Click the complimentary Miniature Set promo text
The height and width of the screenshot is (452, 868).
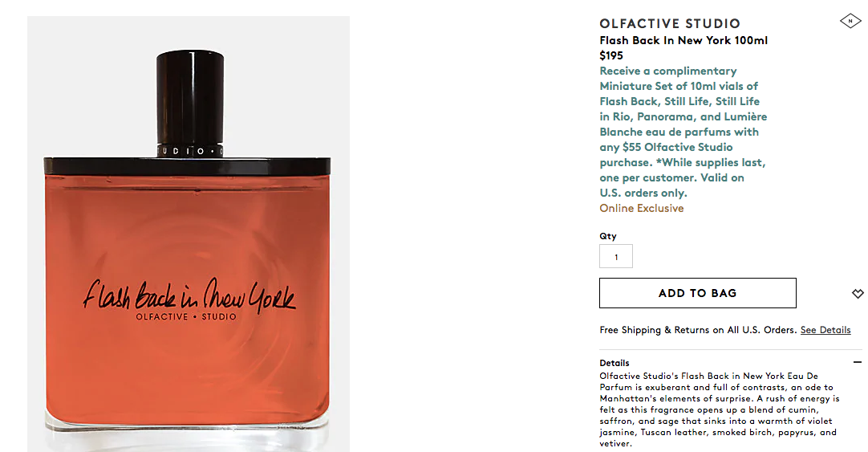(x=683, y=132)
